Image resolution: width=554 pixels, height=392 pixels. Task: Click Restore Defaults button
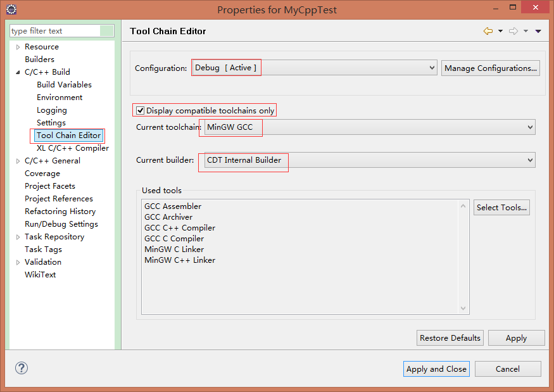[x=450, y=338]
